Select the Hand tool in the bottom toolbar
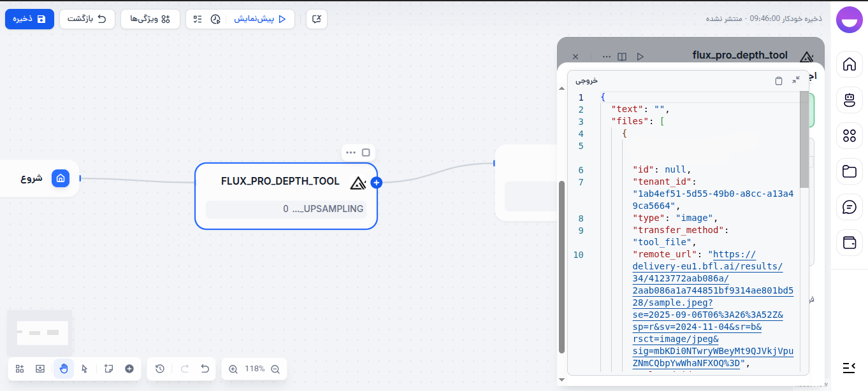 coord(63,369)
